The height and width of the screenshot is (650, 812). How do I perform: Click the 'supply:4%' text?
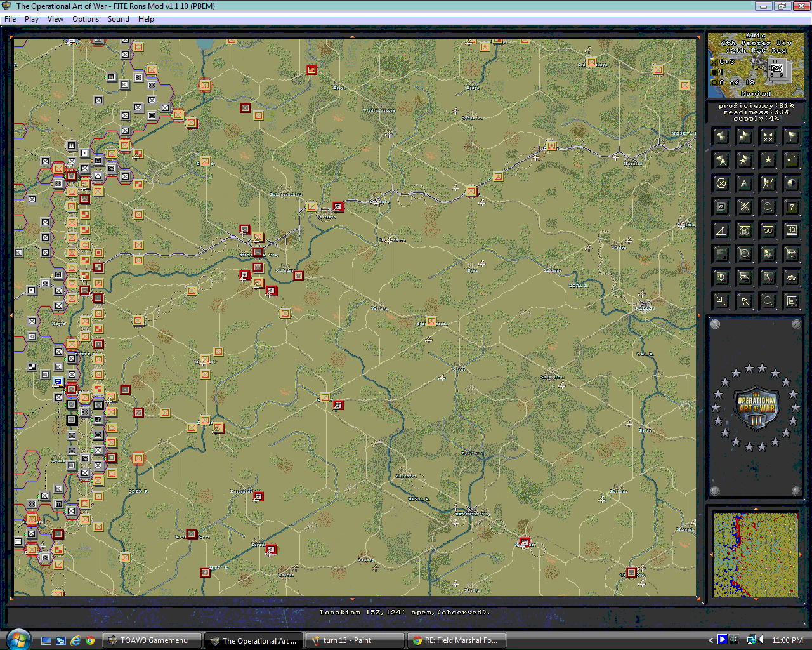(x=756, y=119)
